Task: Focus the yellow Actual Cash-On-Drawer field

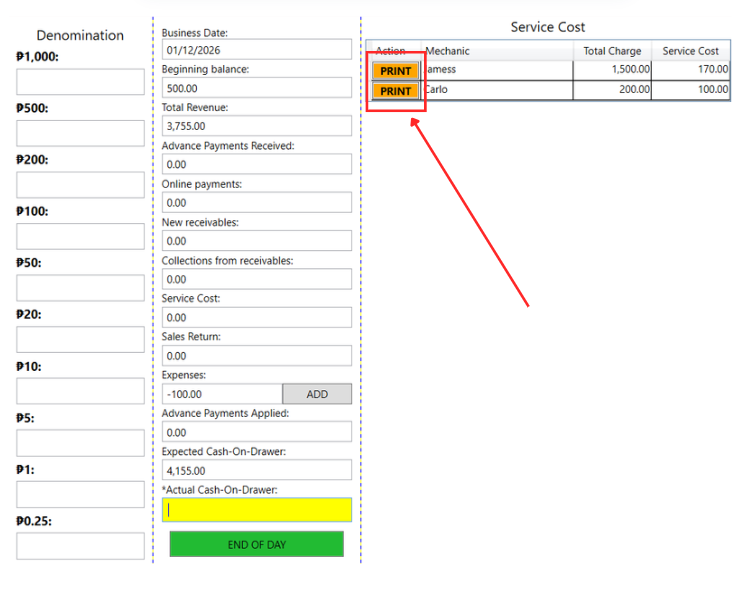Action: click(x=256, y=509)
